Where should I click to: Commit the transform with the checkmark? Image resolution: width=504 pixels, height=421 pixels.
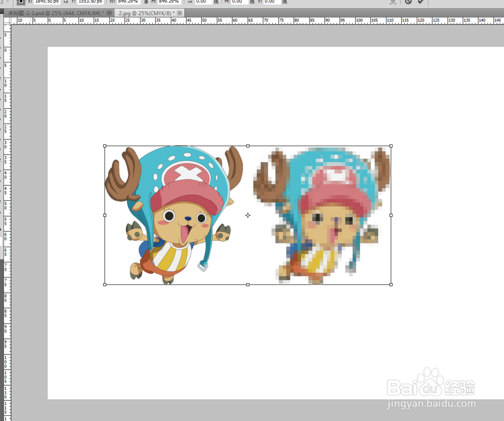coord(420,2)
